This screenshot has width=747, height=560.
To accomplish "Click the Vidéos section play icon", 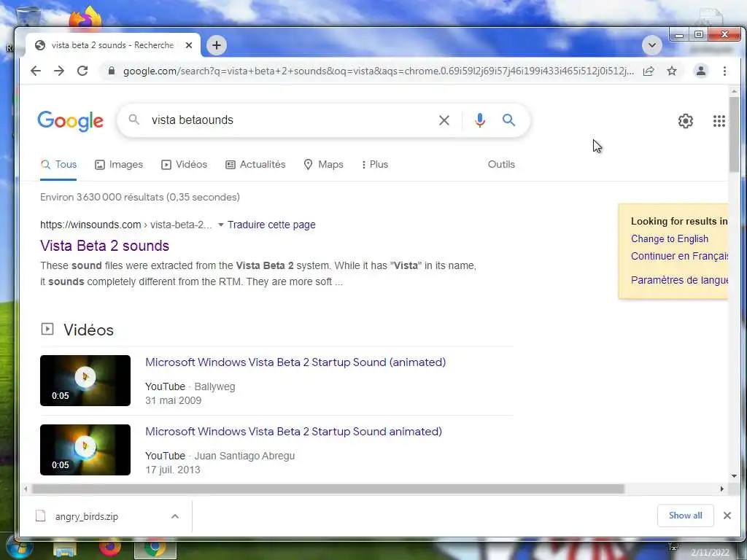I will (47, 329).
